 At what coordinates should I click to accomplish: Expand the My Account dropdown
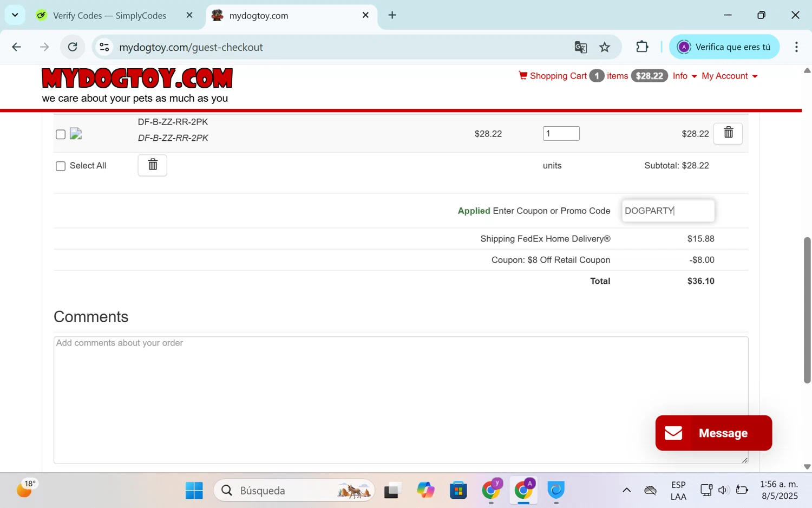tap(729, 76)
